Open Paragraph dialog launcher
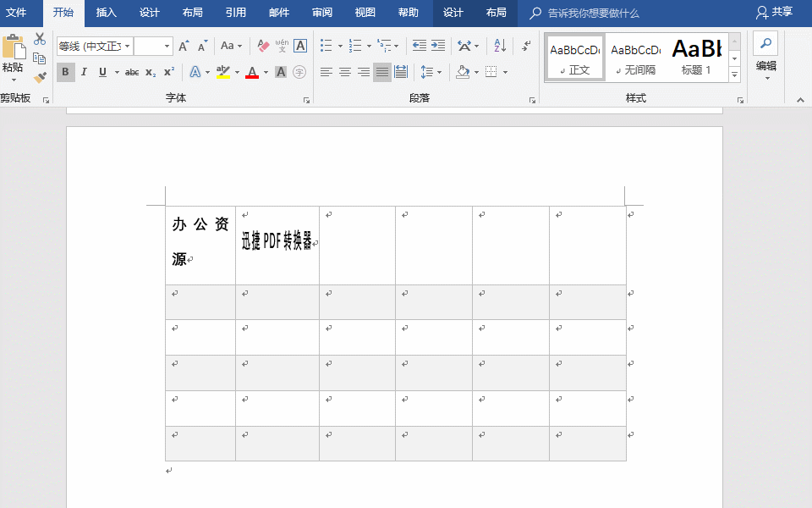Viewport: 812px width, 508px height. 532,100
